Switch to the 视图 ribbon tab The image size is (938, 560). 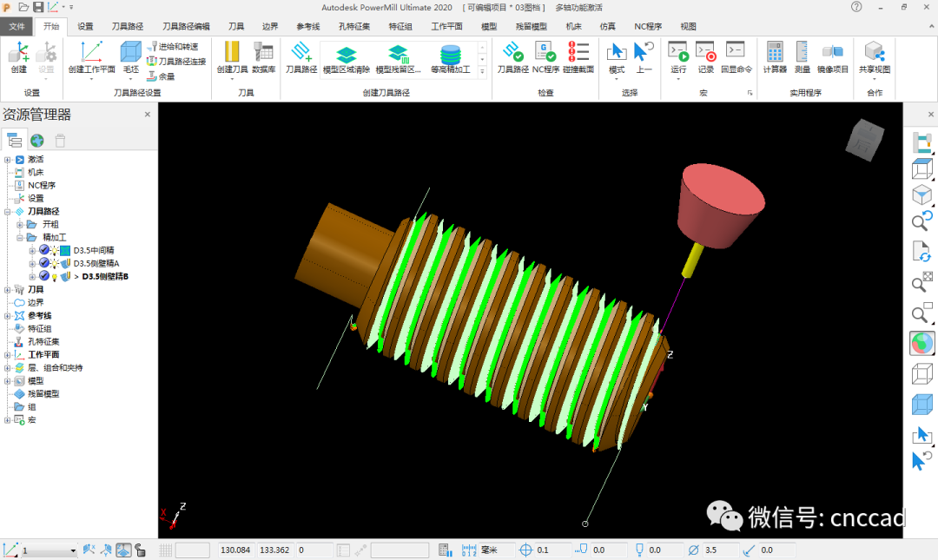pos(688,26)
